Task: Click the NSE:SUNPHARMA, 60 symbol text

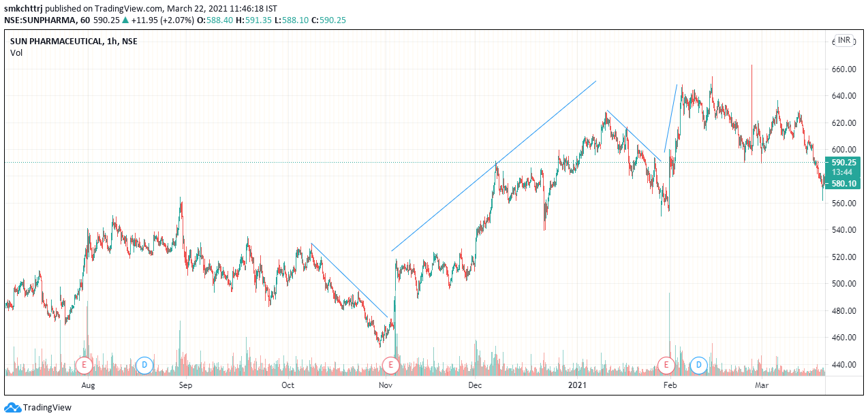Action: 47,20
